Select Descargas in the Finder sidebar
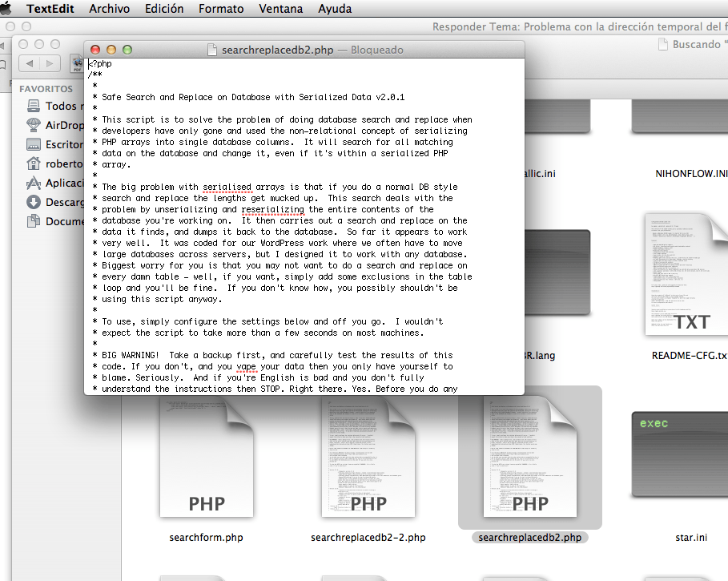The height and width of the screenshot is (581, 728). [54, 202]
